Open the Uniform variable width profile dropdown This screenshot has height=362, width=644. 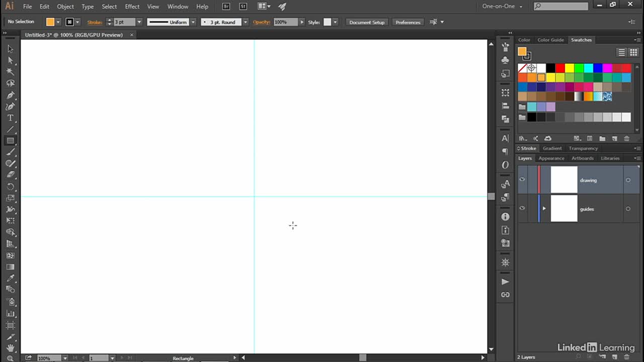(193, 22)
